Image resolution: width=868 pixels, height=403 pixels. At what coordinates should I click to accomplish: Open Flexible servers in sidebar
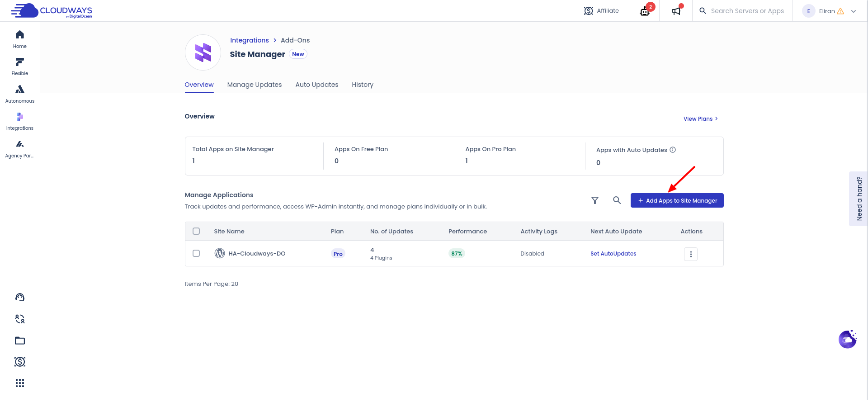point(20,66)
